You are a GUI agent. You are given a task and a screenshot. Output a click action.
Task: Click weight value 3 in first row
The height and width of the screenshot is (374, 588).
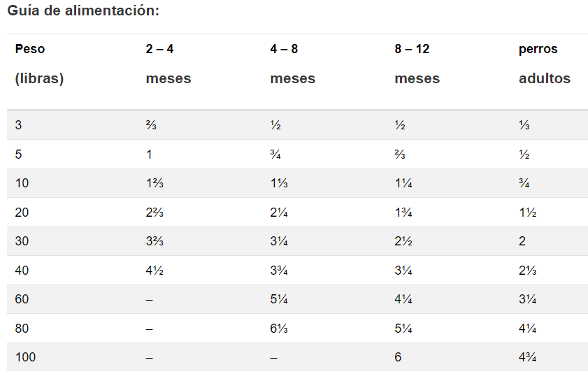click(x=18, y=125)
